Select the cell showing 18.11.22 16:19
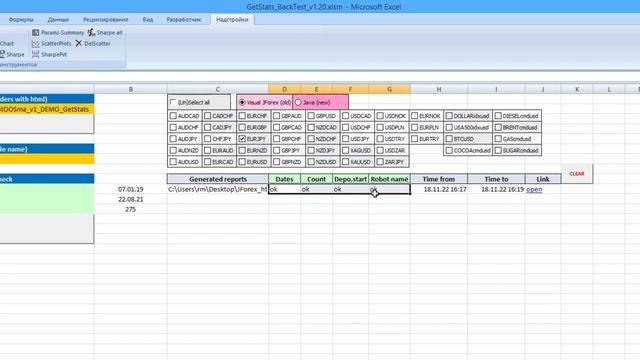Screen dimensions: 640x360 click(496, 189)
